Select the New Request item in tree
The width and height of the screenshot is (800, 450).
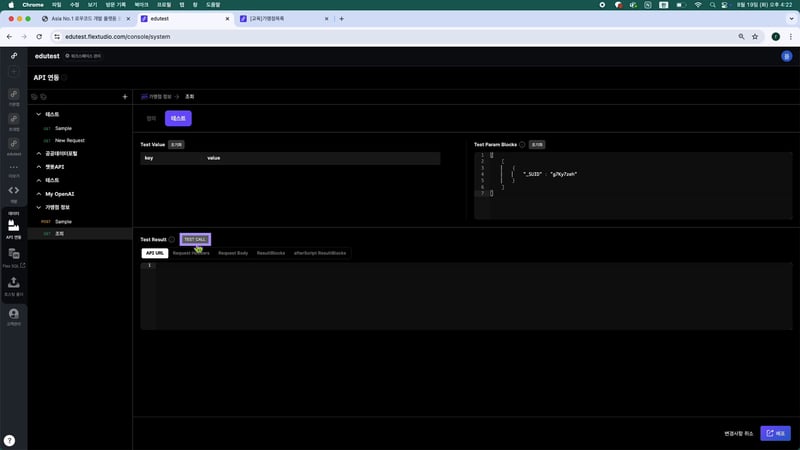69,141
